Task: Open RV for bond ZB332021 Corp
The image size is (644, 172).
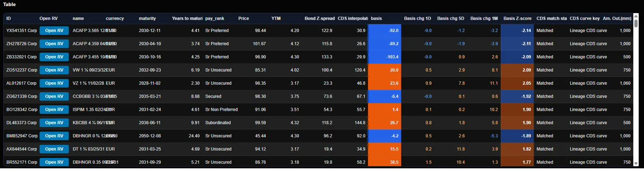Action: 54,57
